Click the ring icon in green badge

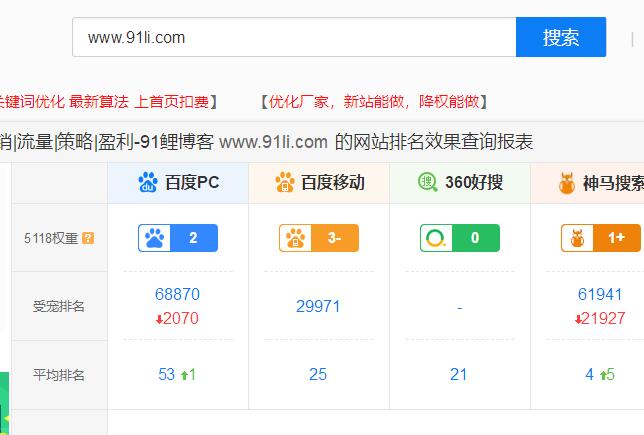(x=436, y=238)
